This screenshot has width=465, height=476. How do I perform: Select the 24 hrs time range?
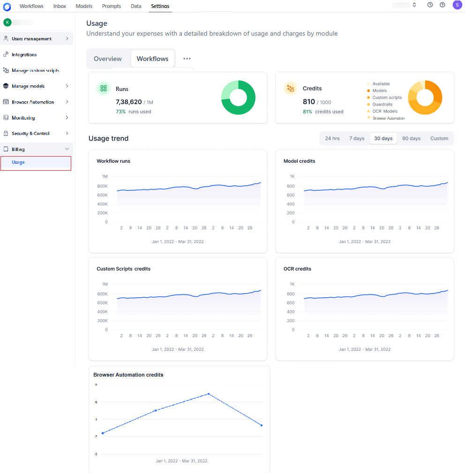332,138
